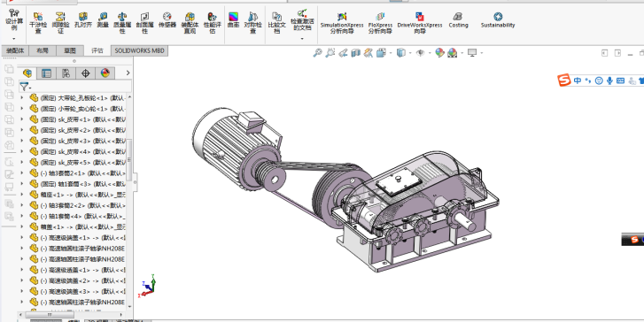Toggle Sogou 中 Chinese/English input mode

(577, 80)
